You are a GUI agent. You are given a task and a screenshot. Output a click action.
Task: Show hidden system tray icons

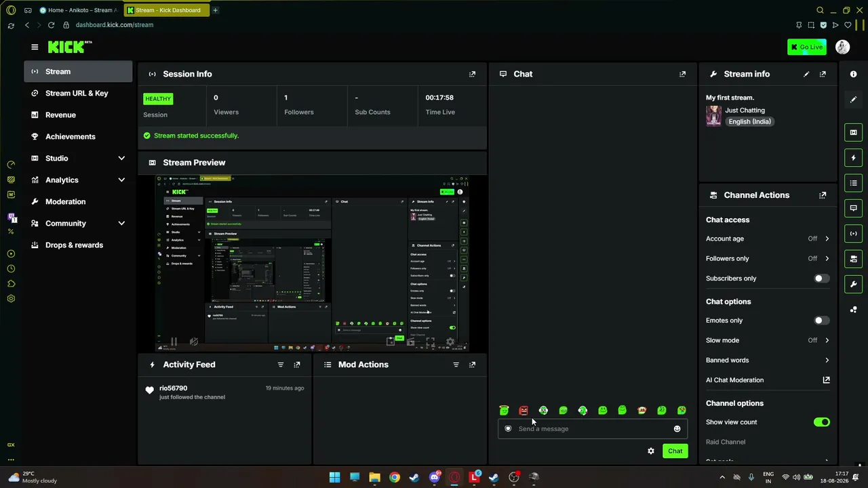(722, 477)
